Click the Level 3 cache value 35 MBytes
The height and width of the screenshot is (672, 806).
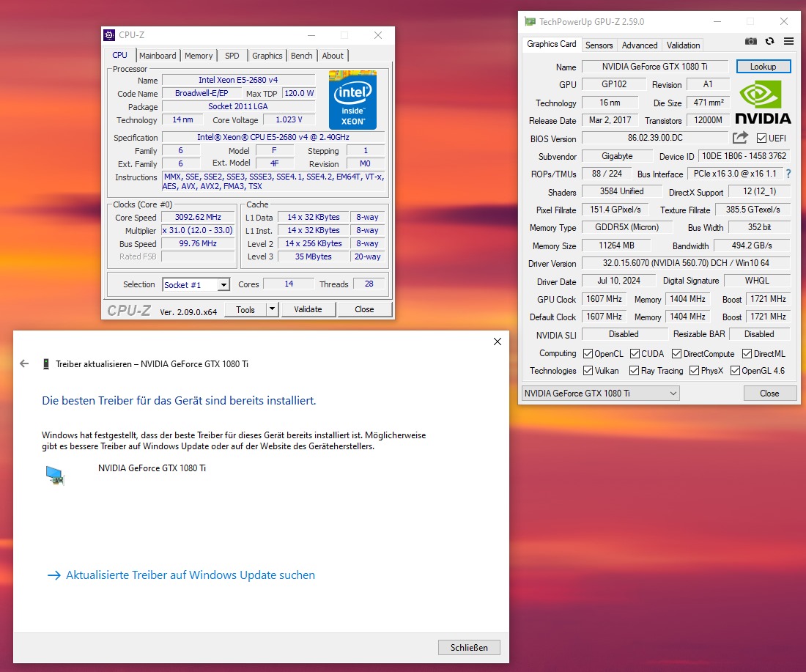point(313,256)
